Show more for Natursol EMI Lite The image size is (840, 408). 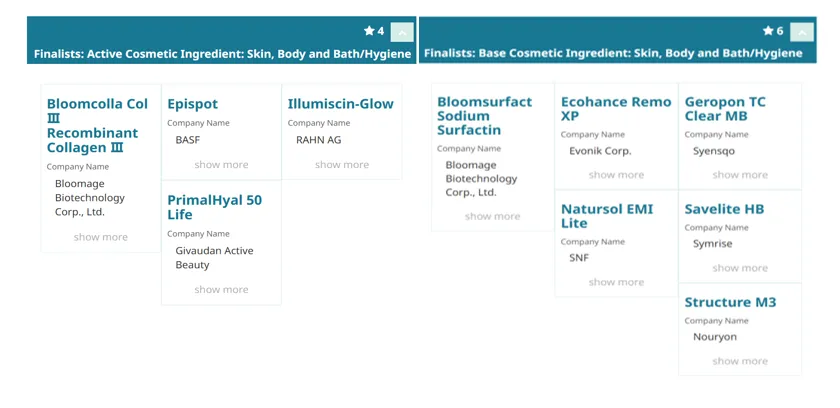(616, 283)
